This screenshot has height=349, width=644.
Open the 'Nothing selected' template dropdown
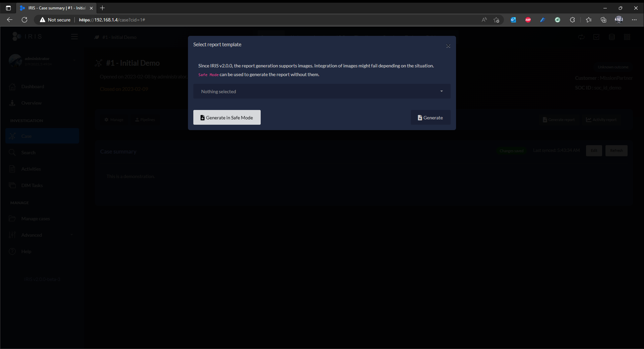click(321, 91)
